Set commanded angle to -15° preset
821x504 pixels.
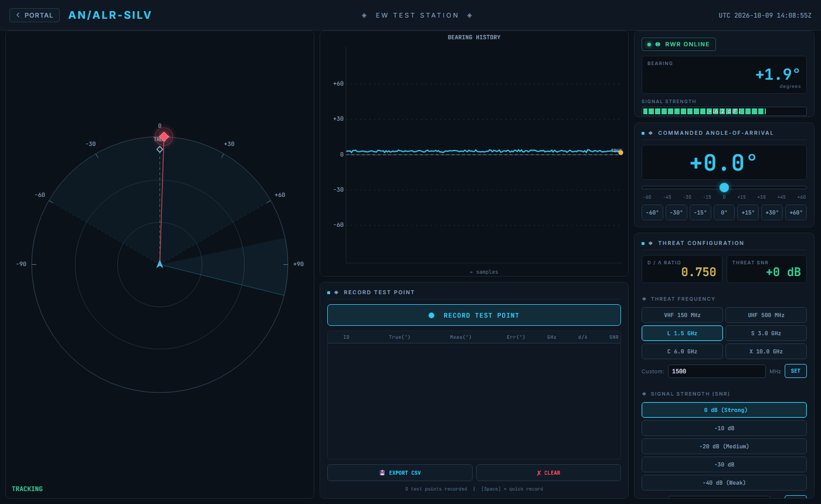[x=700, y=213]
